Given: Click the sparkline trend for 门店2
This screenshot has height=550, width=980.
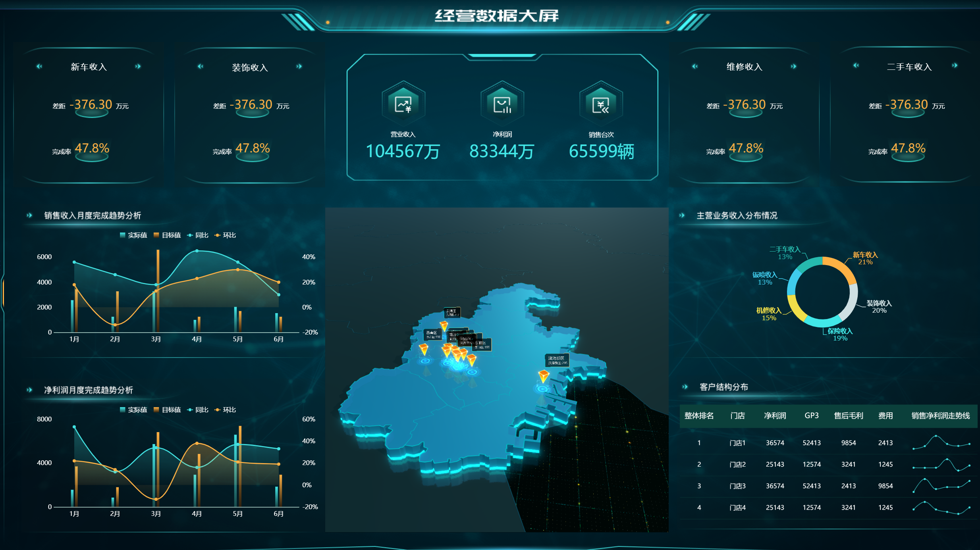Looking at the screenshot, I should coord(941,464).
